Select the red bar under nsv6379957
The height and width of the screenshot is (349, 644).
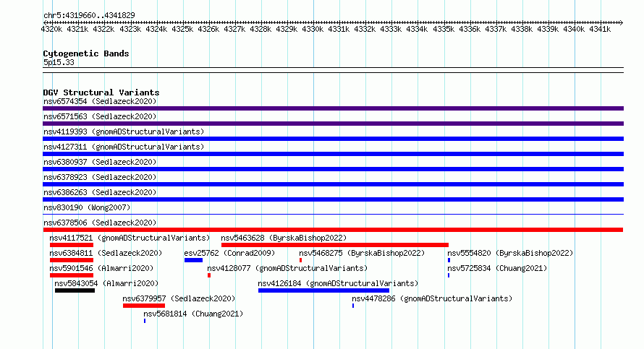pyautogui.click(x=144, y=306)
